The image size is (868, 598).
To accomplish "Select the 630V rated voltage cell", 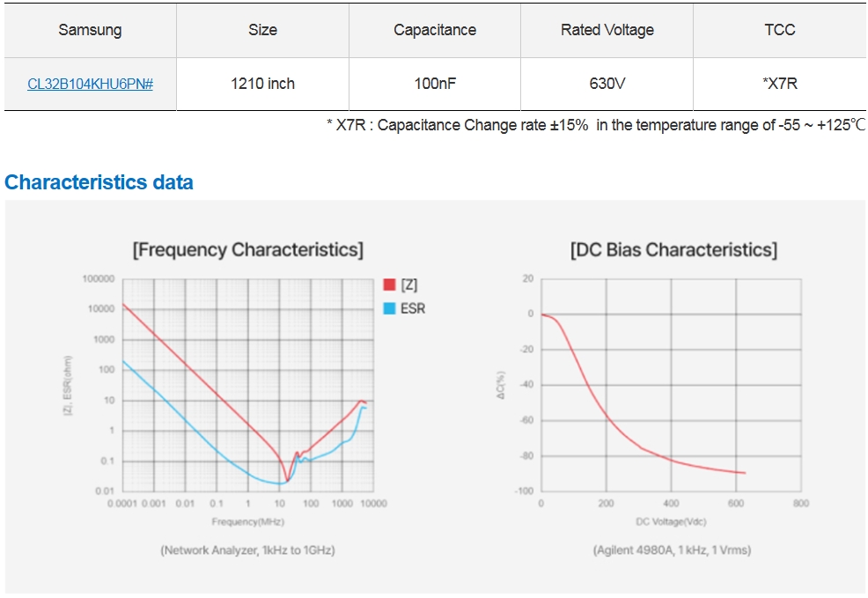I will 607,84.
